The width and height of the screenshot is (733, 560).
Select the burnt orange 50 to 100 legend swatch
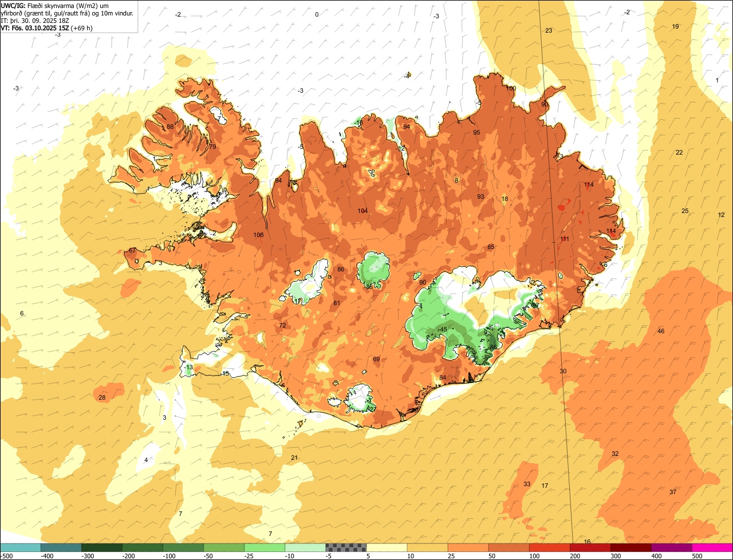(509, 547)
